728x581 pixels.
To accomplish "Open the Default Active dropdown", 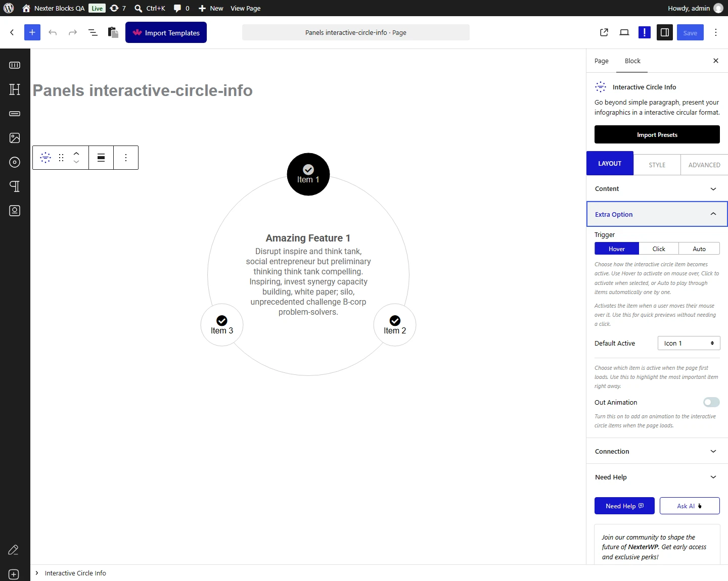I will tap(689, 343).
